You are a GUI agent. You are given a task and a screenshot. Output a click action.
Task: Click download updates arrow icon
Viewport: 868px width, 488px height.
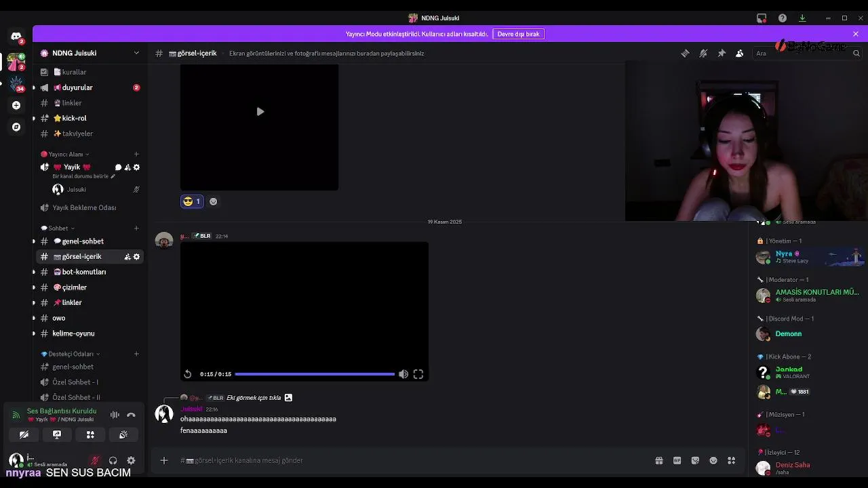click(802, 18)
